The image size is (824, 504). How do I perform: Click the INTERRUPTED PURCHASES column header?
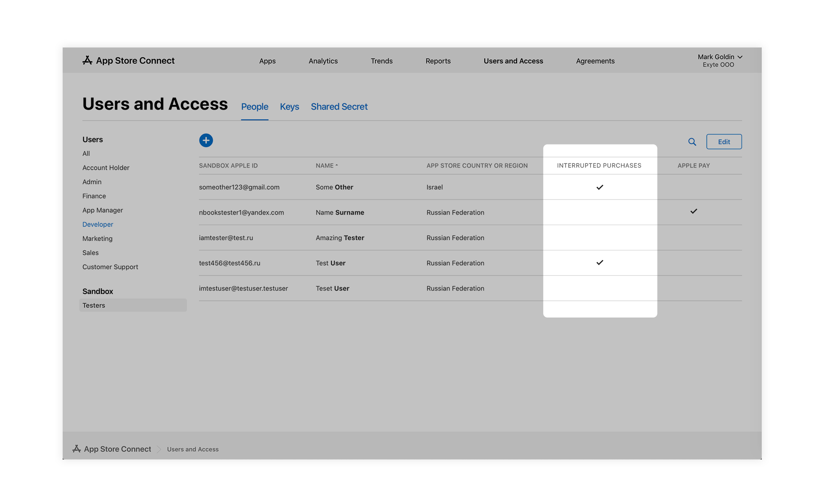[599, 165]
